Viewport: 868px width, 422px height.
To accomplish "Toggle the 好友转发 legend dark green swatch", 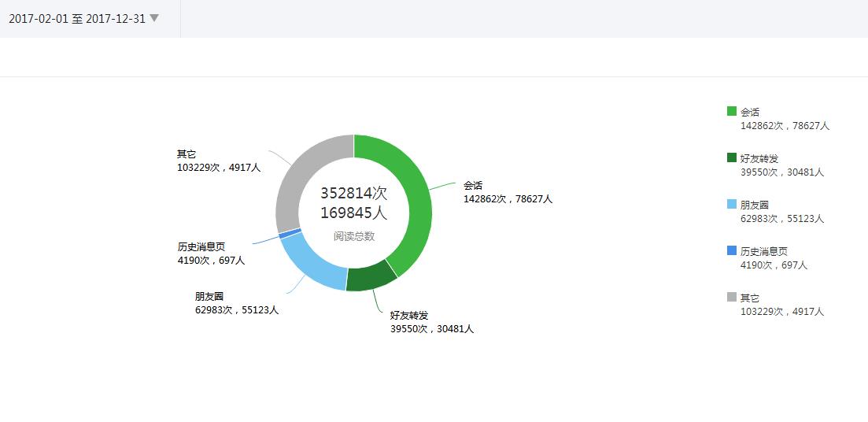I will click(732, 157).
